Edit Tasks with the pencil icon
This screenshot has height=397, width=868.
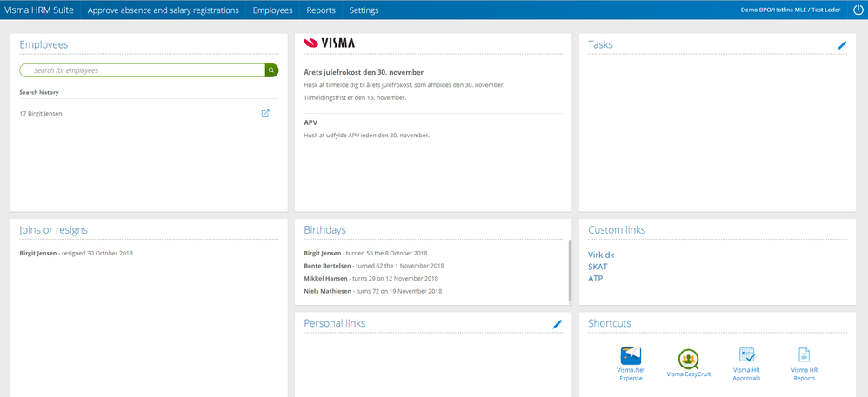(x=841, y=46)
